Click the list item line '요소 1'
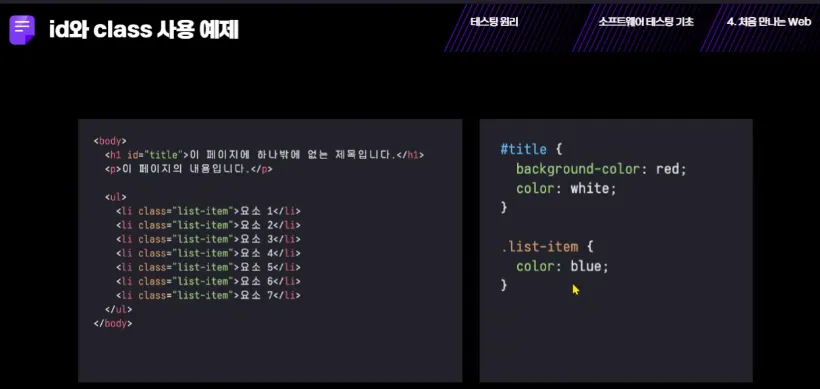The height and width of the screenshot is (389, 820). [209, 211]
